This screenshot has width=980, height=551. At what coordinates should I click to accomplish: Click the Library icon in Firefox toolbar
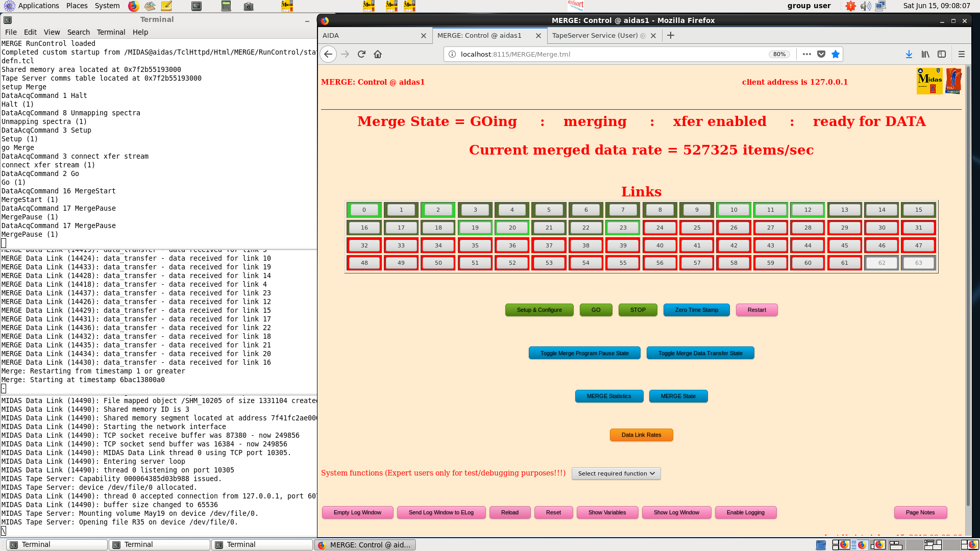[x=925, y=54]
